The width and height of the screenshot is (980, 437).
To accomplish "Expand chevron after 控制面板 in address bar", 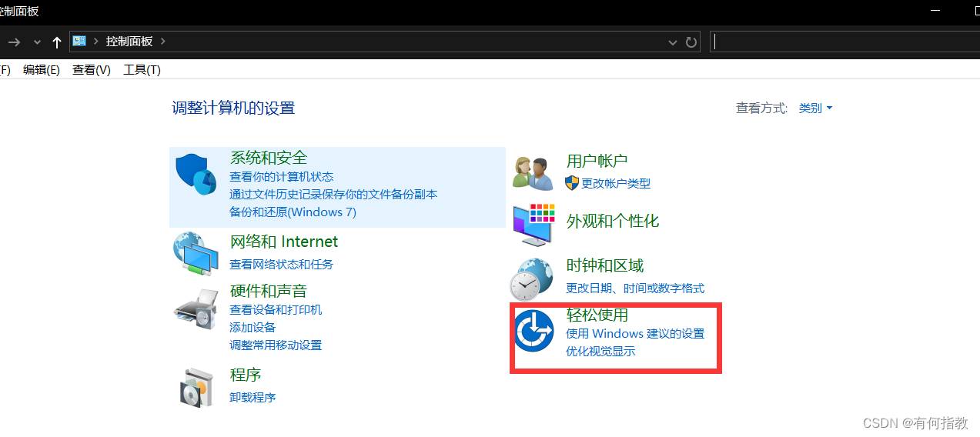I will [x=162, y=41].
